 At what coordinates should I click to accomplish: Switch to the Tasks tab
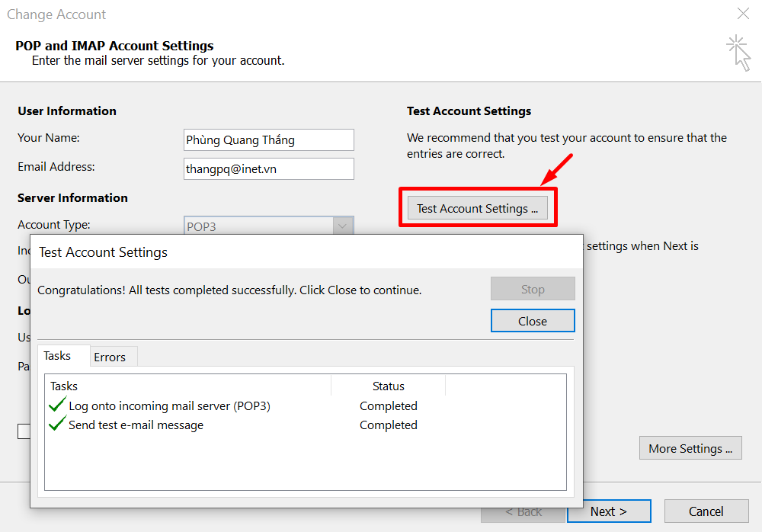click(x=57, y=356)
